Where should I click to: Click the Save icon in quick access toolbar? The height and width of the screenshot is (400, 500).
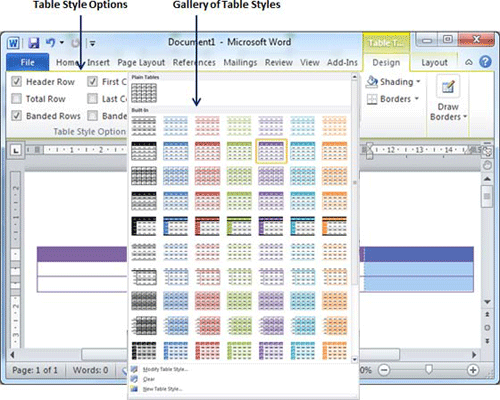tap(34, 43)
